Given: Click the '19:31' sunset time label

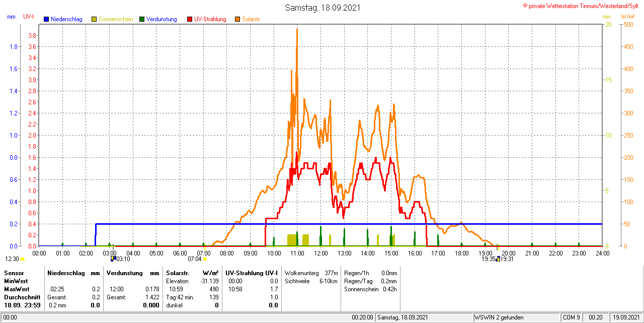Looking at the screenshot, I should pyautogui.click(x=508, y=259).
